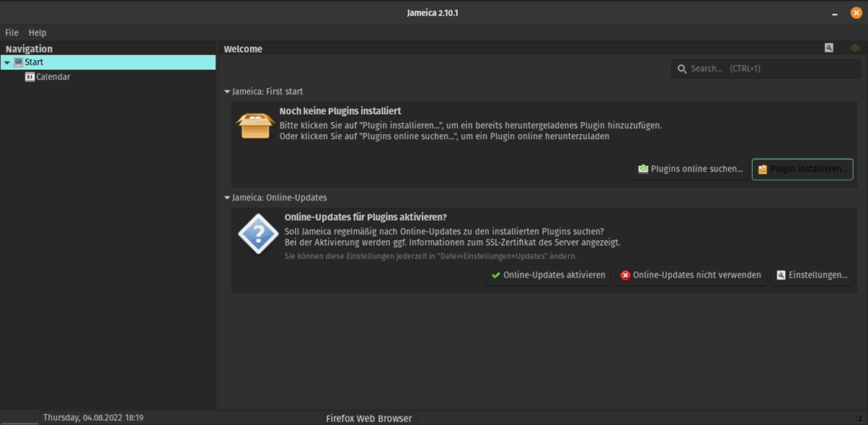Image resolution: width=868 pixels, height=425 pixels.
Task: Click Online-Updates nicht verwenden button
Action: (691, 275)
